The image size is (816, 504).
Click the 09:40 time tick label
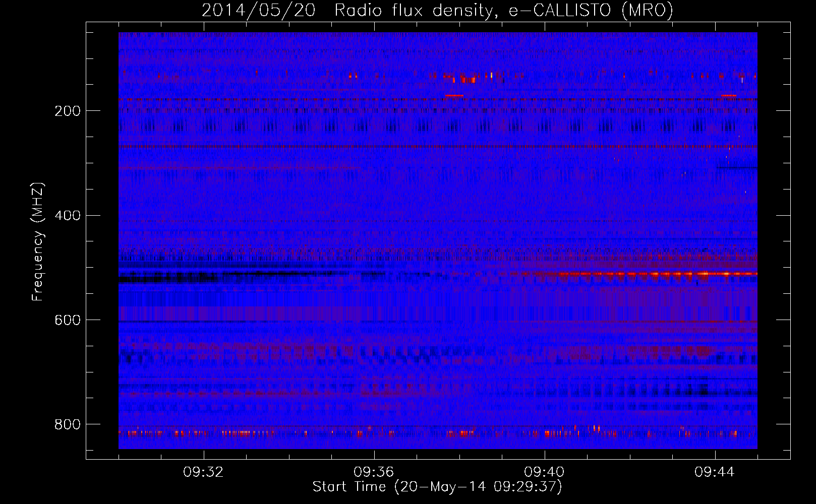(x=544, y=472)
